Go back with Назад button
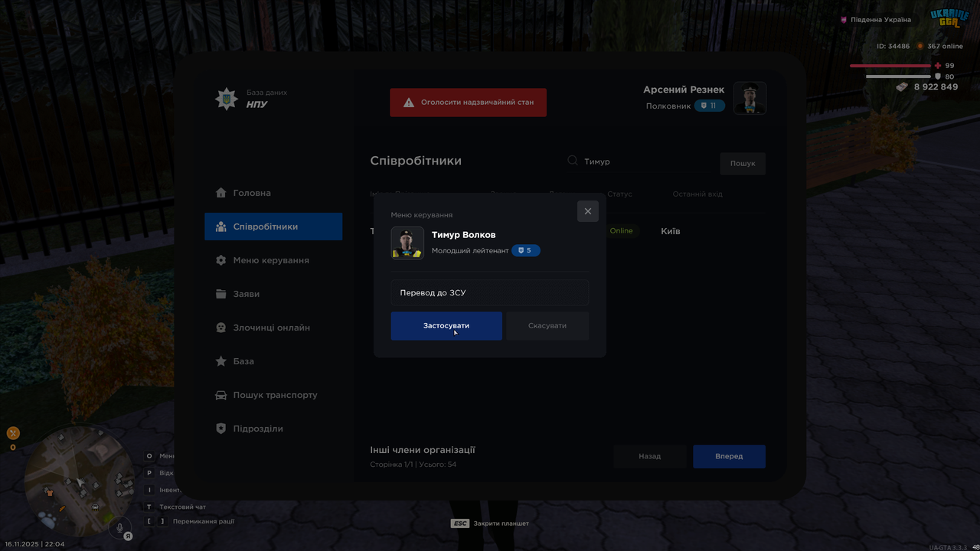 tap(650, 456)
